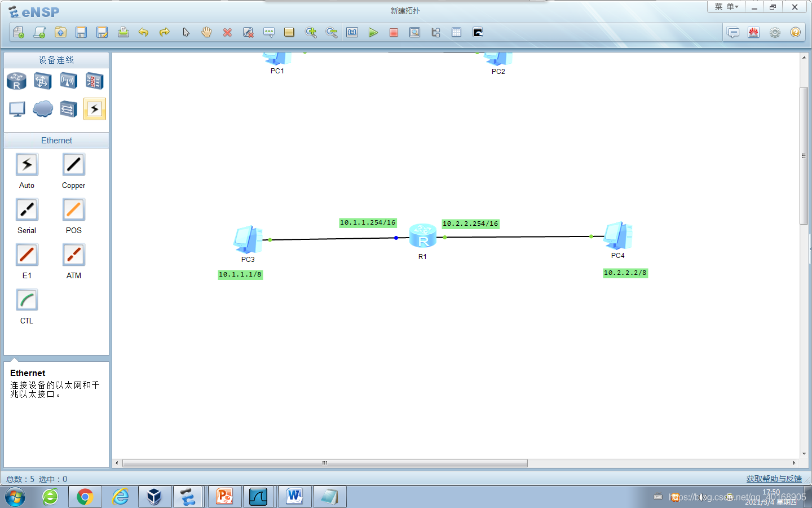Zoom out on the canvas

tap(332, 32)
